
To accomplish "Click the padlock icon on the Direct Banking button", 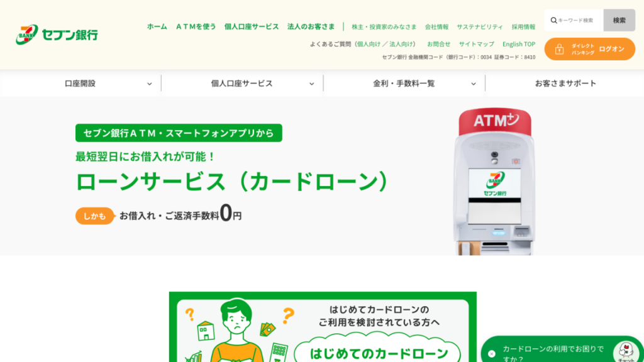I will pyautogui.click(x=560, y=49).
